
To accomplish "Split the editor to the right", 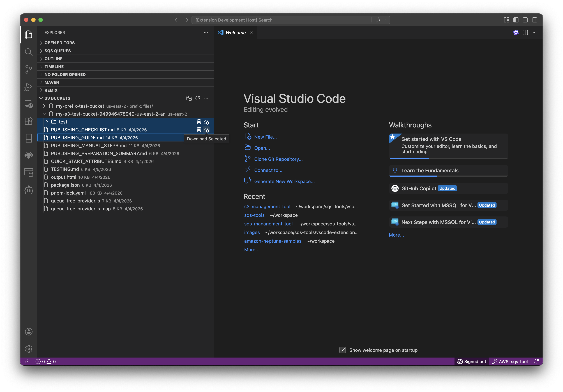I will (525, 33).
